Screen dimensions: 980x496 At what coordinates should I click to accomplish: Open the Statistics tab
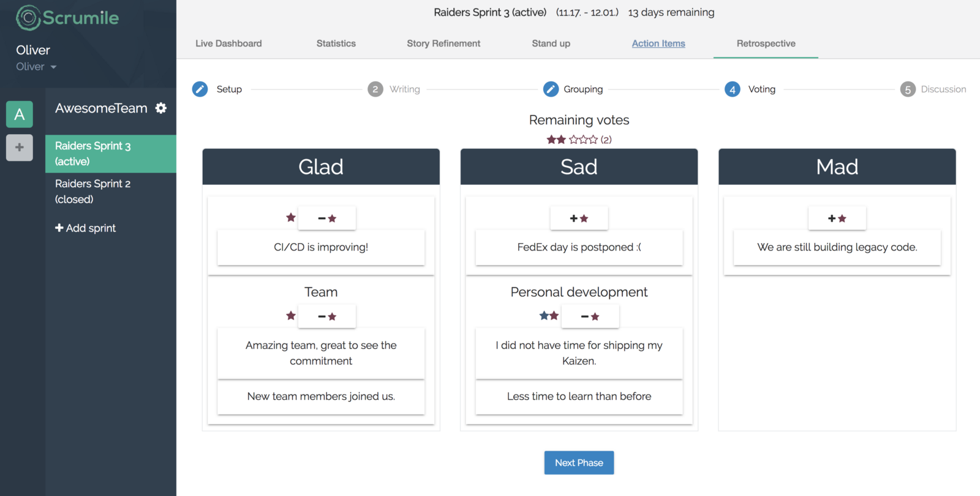tap(336, 43)
